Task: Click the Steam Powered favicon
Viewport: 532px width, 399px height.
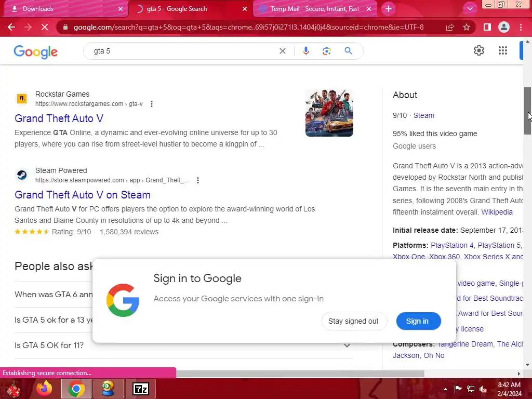Action: pyautogui.click(x=22, y=175)
